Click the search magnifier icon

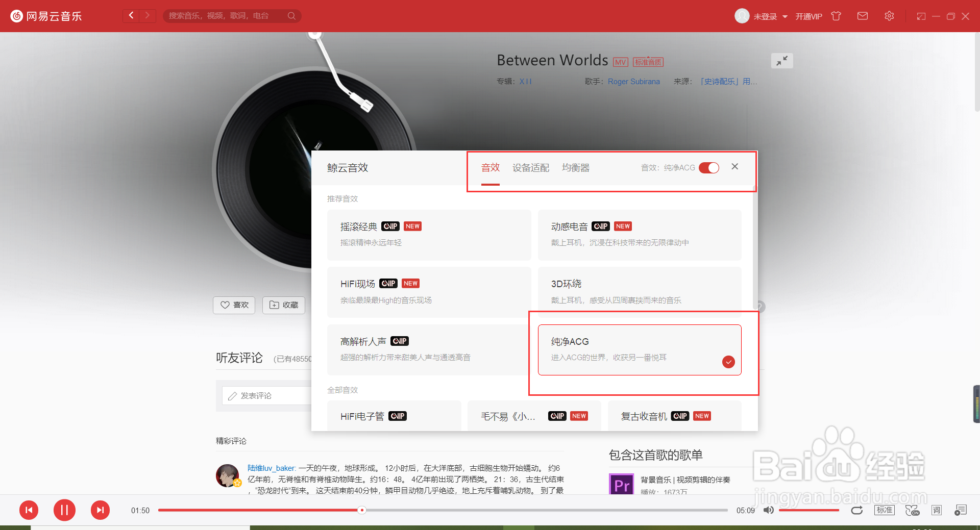click(x=291, y=16)
